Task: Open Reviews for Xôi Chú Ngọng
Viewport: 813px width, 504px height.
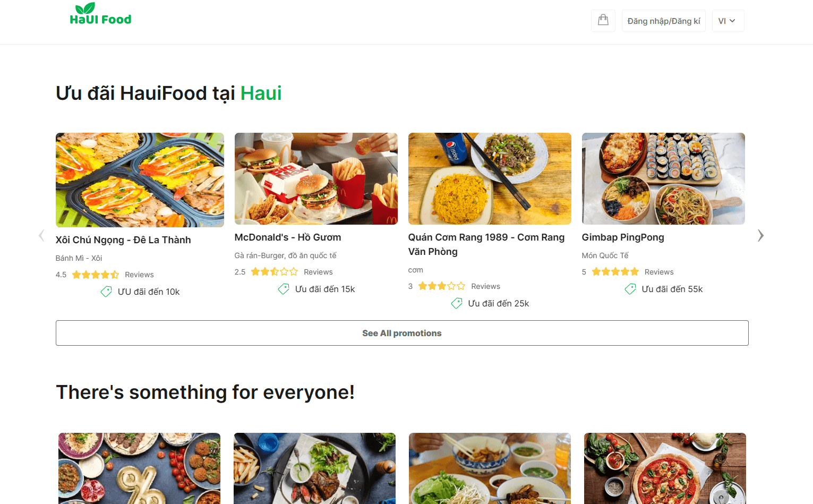Action: [139, 275]
